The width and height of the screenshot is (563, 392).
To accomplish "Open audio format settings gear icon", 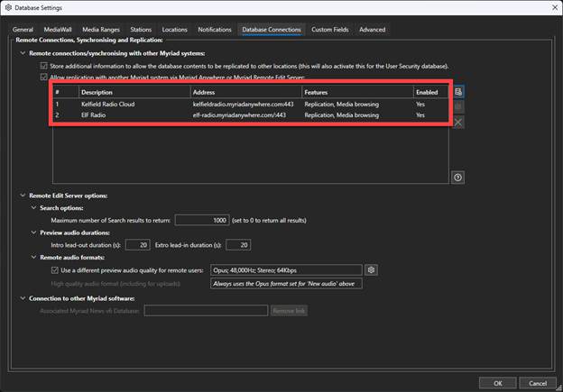I will pos(371,270).
